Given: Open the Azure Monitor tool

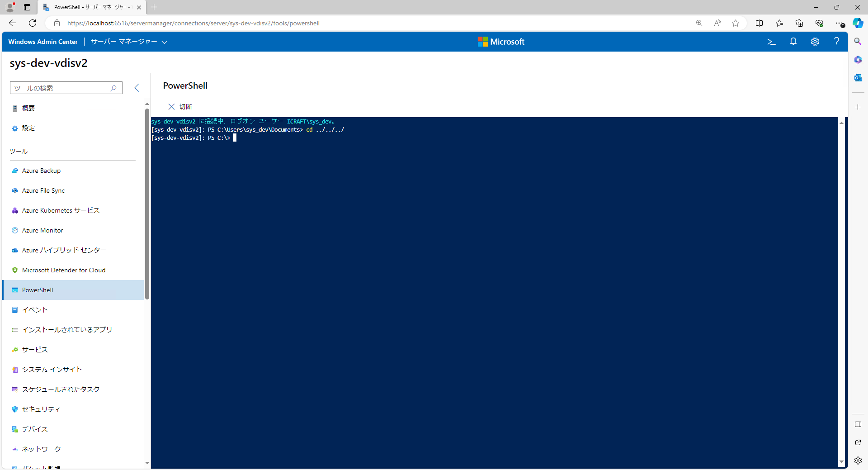Looking at the screenshot, I should (72, 230).
